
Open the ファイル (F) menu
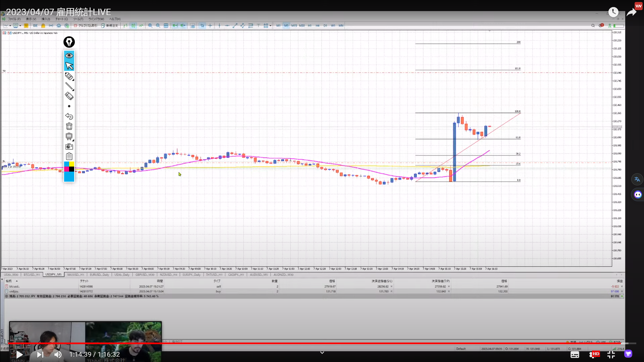tap(14, 19)
